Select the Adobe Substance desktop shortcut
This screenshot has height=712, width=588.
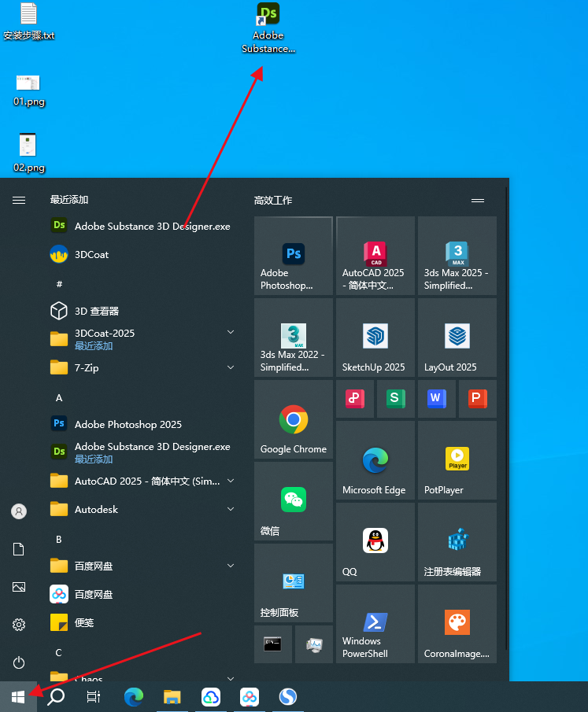point(268,28)
